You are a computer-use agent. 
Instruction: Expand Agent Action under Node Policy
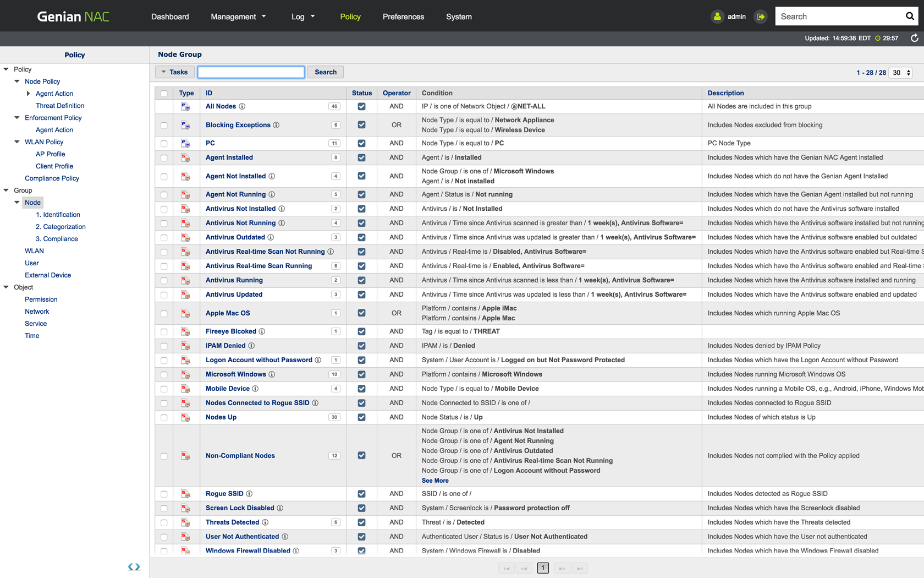29,94
